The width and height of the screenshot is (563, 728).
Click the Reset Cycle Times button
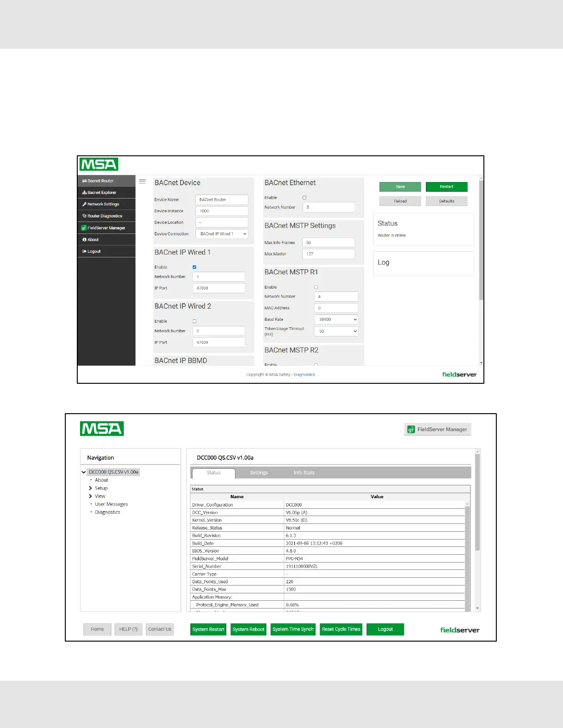(x=341, y=630)
